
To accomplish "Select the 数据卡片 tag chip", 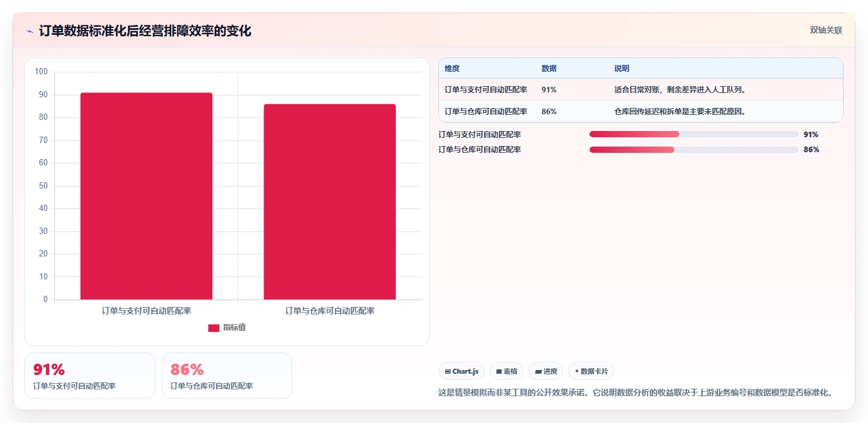I will pyautogui.click(x=591, y=371).
